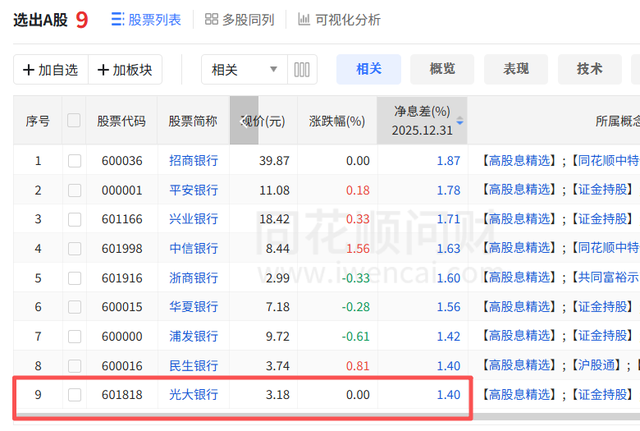
Task: Click the plus icon on 加板块
Action: click(102, 69)
